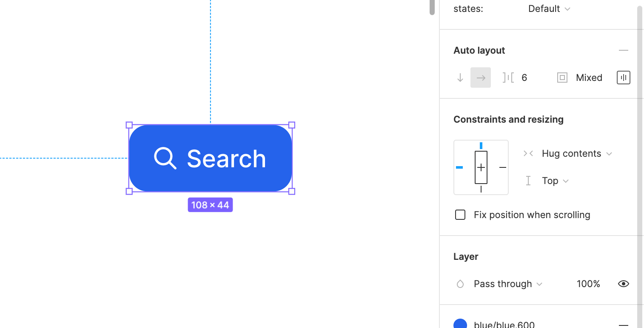This screenshot has width=644, height=328.
Task: Open the Top vertical constraint dropdown
Action: tap(555, 181)
